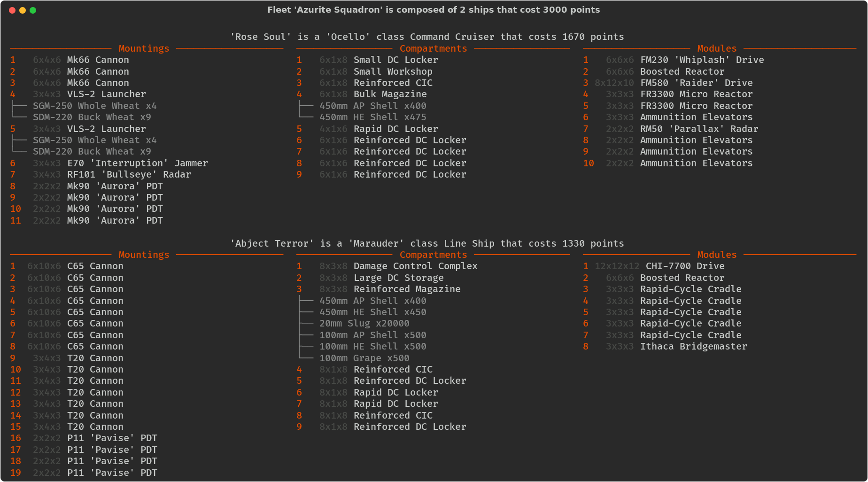The width and height of the screenshot is (868, 482).
Task: Click the Damage Control Complex compartment
Action: coord(415,266)
